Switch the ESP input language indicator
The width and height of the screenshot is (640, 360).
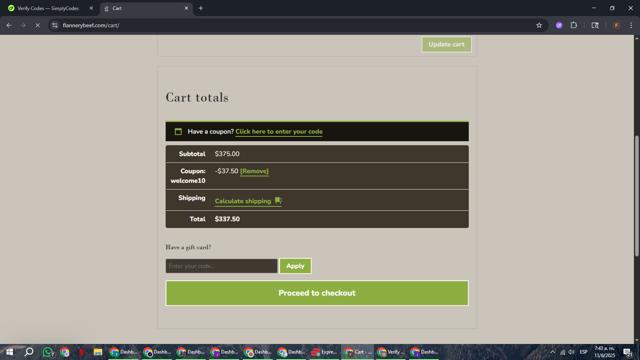[x=583, y=352]
